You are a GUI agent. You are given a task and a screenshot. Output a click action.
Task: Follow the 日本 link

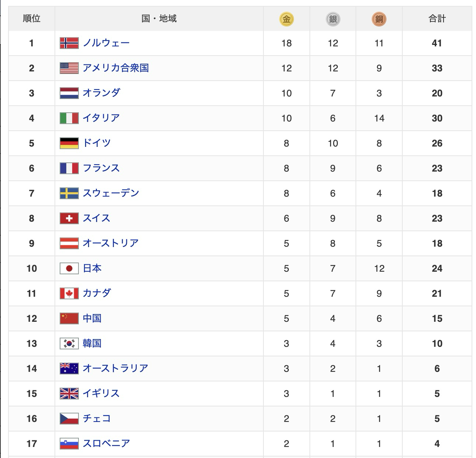pos(92,268)
